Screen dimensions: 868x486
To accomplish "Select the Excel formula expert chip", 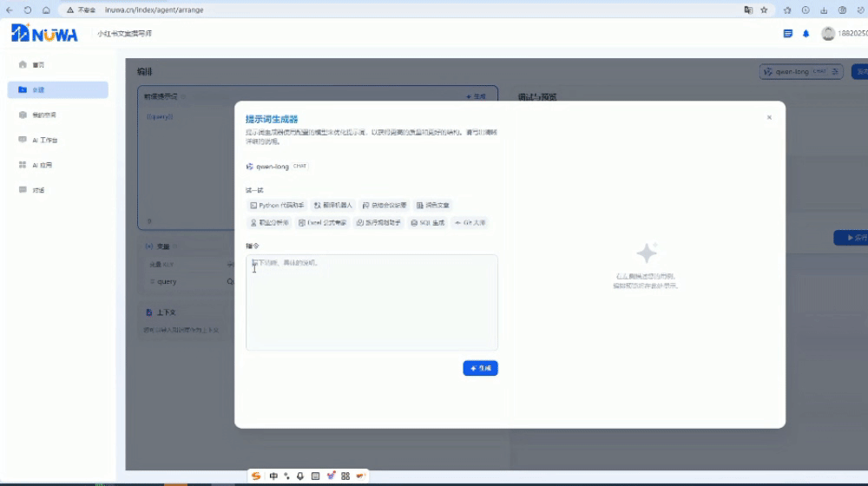I will [x=322, y=222].
